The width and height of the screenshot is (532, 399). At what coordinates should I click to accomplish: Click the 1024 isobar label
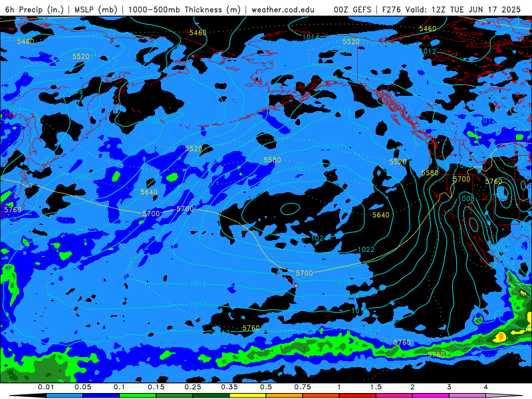click(x=319, y=238)
